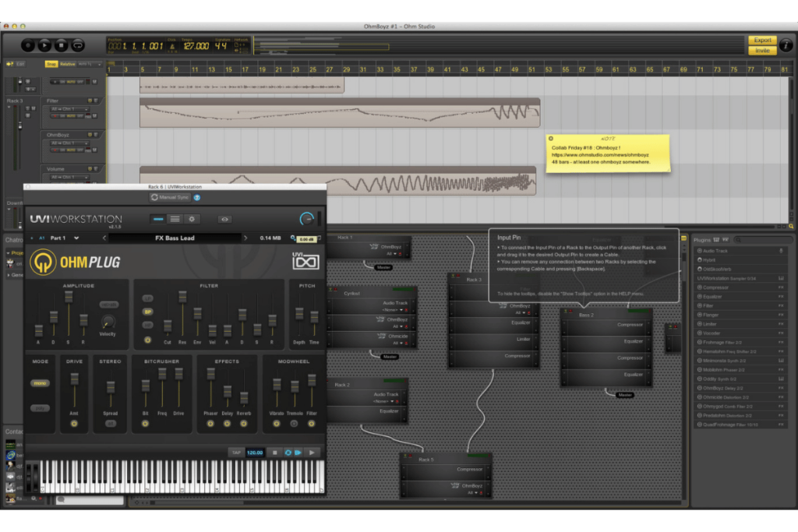Click the TAP tempo button in UVI Workstation

pos(236,452)
